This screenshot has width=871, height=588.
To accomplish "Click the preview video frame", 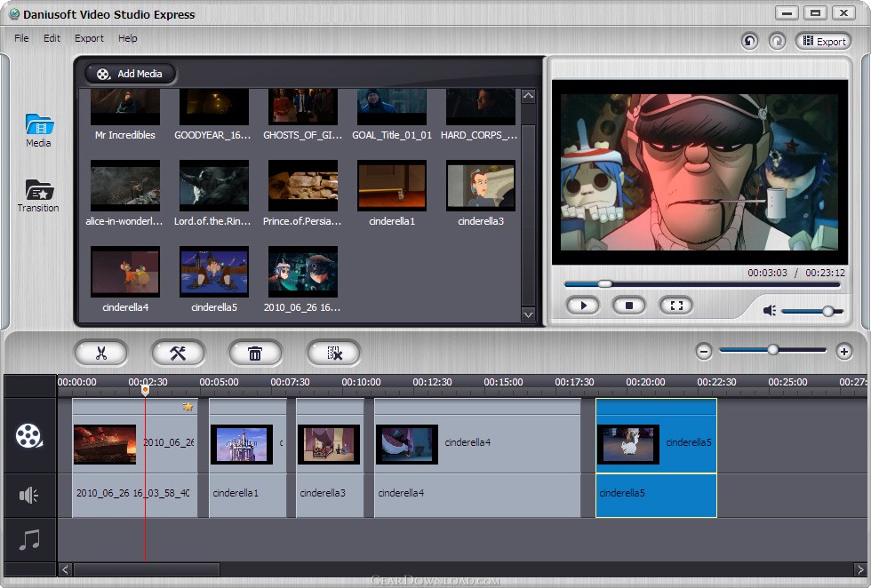I will 699,172.
